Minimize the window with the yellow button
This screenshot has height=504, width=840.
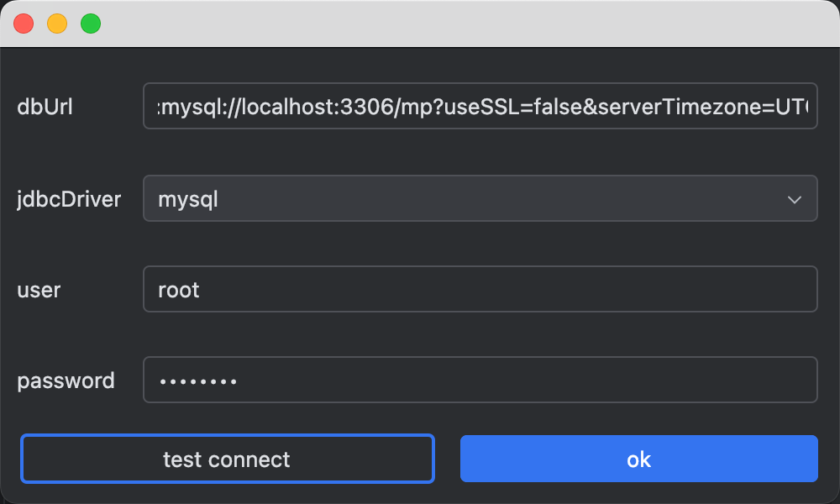(57, 24)
